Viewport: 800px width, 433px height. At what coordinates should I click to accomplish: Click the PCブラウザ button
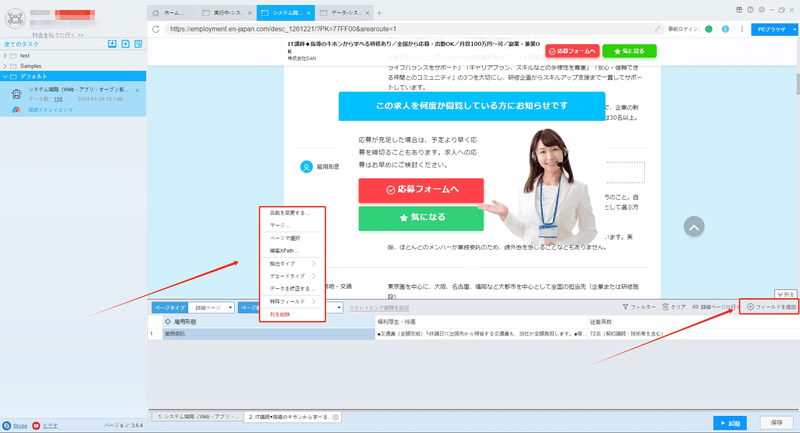coord(770,29)
